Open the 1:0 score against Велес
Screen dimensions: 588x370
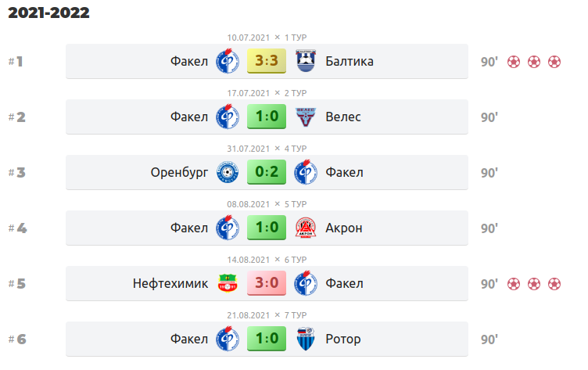(x=267, y=117)
